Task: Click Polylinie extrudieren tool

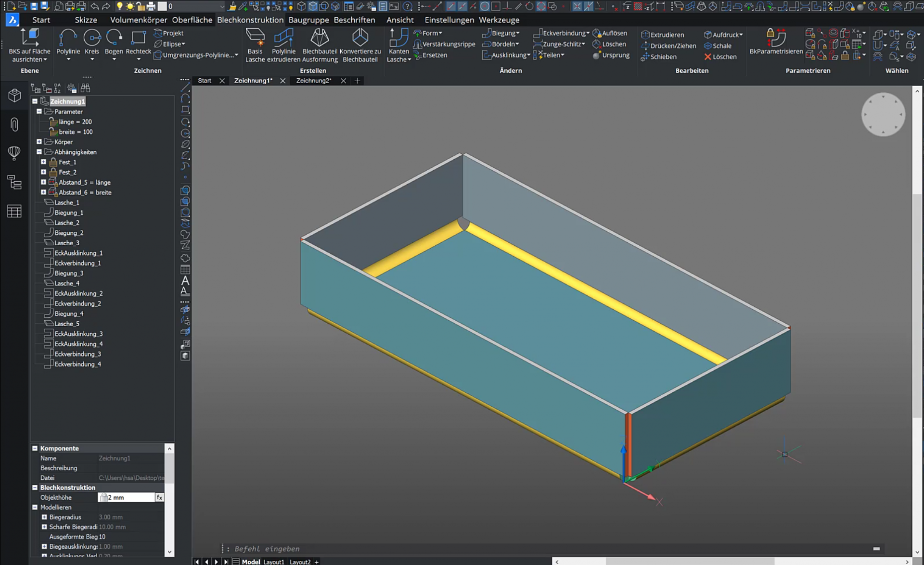Action: click(283, 45)
